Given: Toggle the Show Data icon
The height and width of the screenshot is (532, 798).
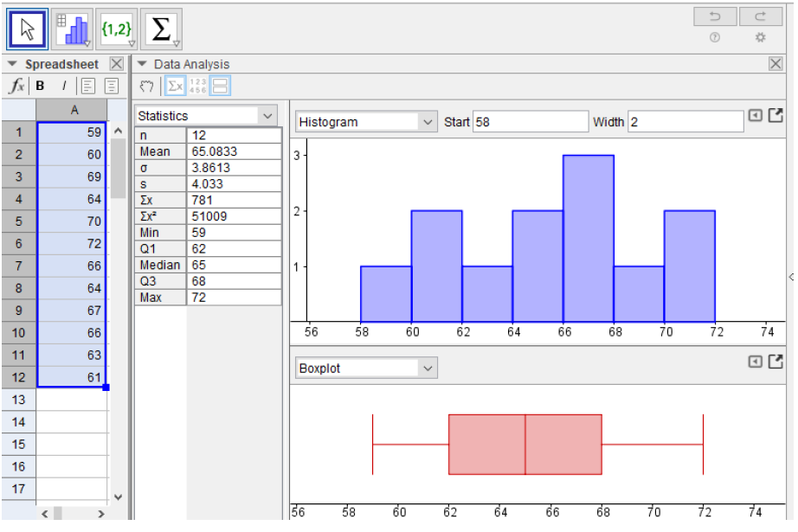Looking at the screenshot, I should click(x=199, y=87).
